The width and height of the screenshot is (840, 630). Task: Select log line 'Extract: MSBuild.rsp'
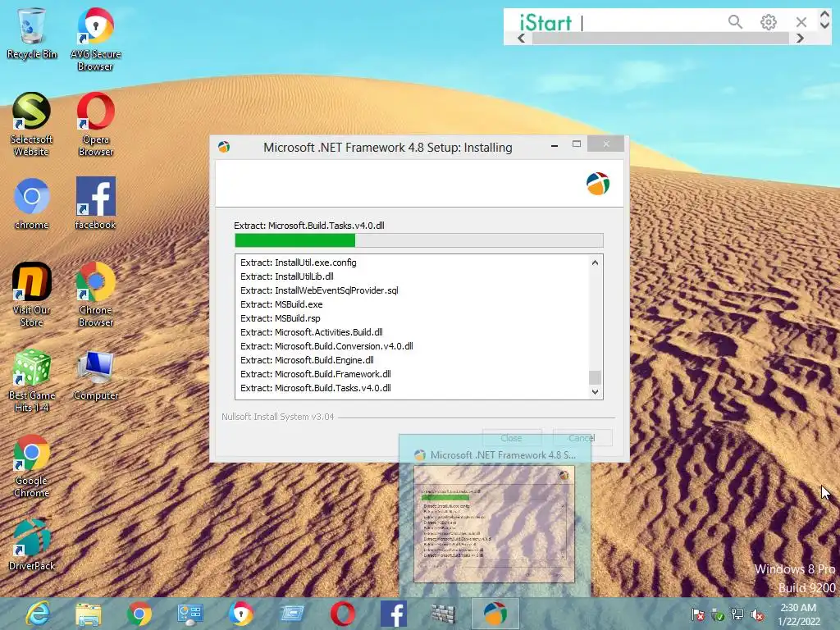pos(281,318)
